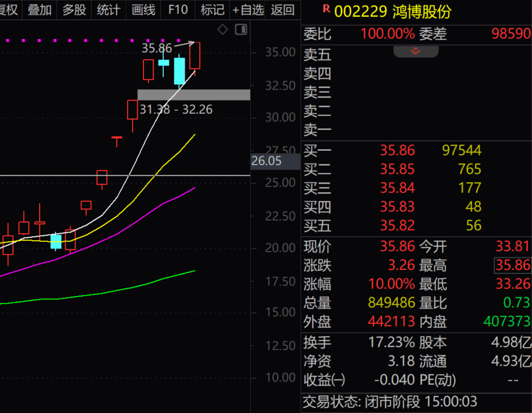Click buy-two price 35.85
The height and width of the screenshot is (413, 532).
pos(397,169)
